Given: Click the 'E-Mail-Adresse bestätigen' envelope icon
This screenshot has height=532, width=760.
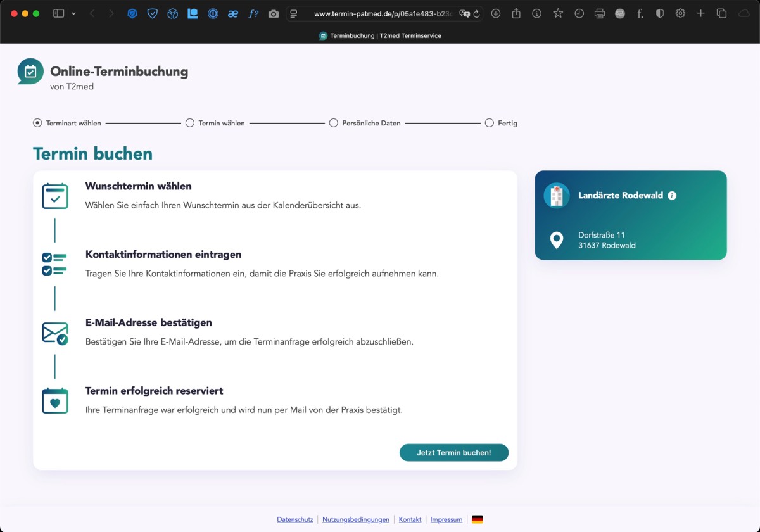Looking at the screenshot, I should pyautogui.click(x=55, y=332).
